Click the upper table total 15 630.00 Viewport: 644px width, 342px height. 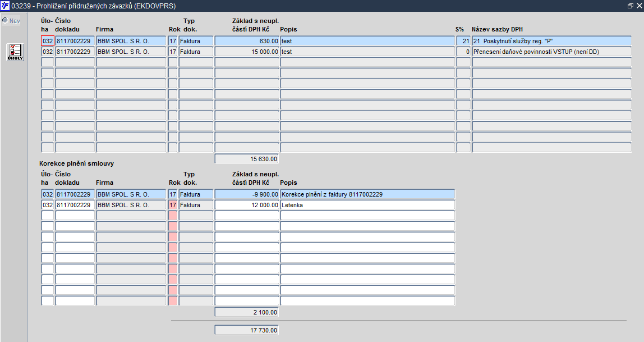[x=246, y=159]
